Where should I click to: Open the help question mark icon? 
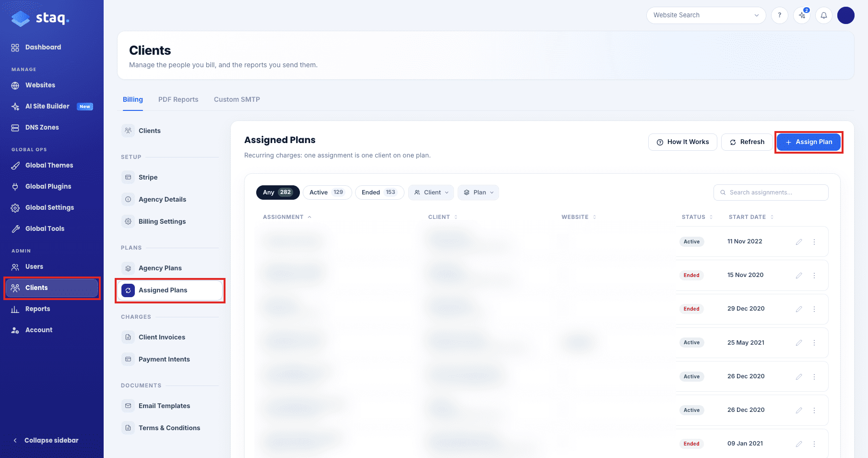point(780,15)
